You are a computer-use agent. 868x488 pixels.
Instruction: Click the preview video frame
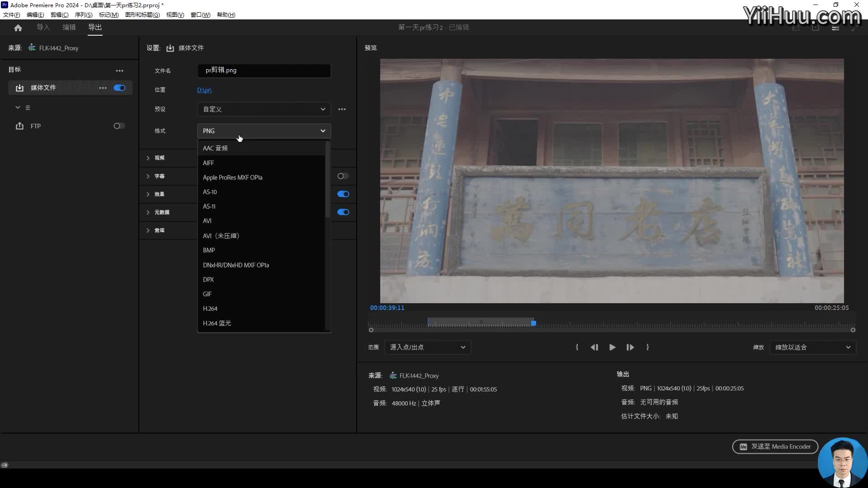(612, 181)
